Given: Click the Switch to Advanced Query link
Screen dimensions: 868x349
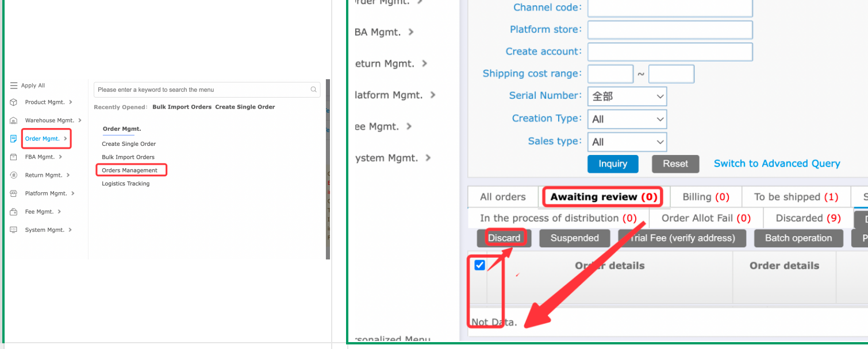Looking at the screenshot, I should 777,164.
